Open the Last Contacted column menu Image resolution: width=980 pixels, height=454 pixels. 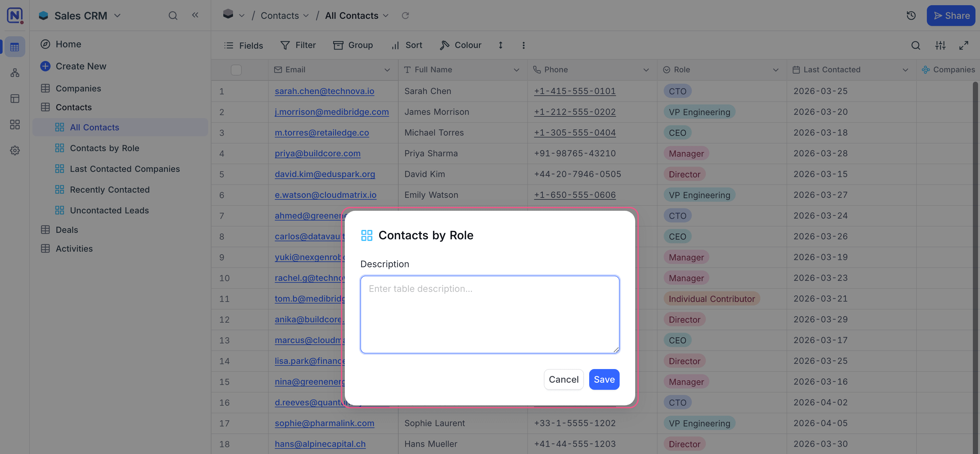coord(905,70)
